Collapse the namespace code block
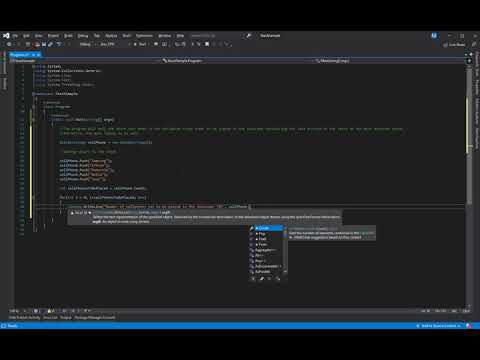Viewport: 480px width, 360px height. [x=34, y=94]
